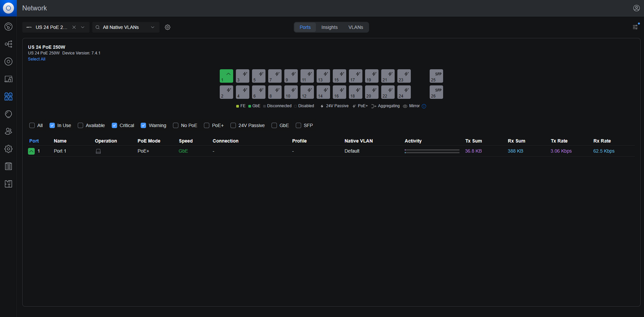Check the SFP filter checkbox
Viewport: 644px width, 317px height.
[x=299, y=125]
